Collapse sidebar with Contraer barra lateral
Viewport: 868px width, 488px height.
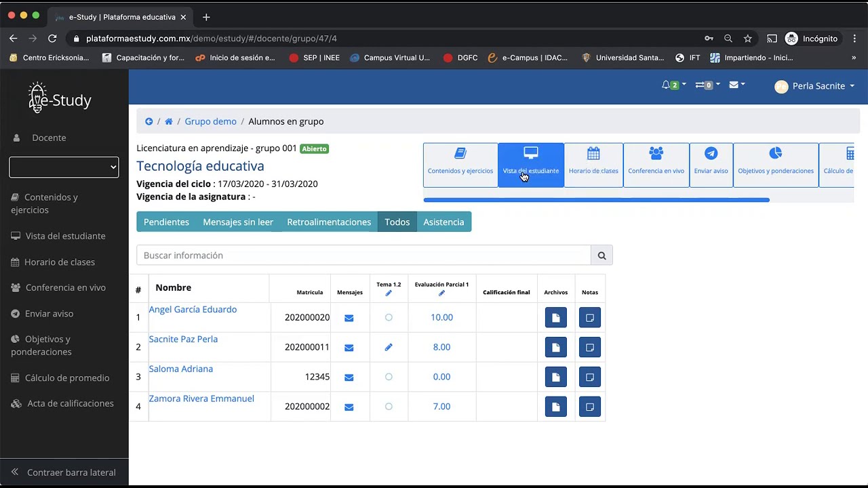pos(64,472)
